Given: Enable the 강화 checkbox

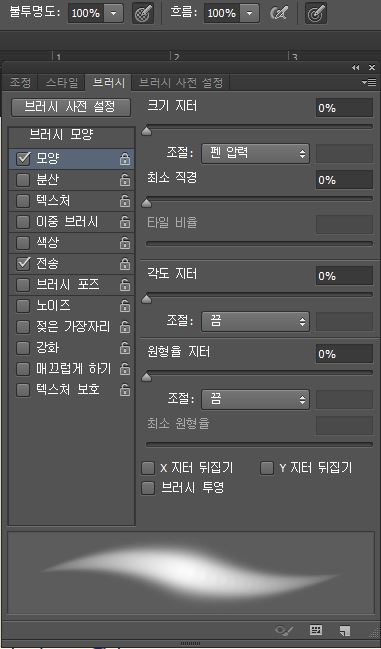Looking at the screenshot, I should tap(23, 348).
